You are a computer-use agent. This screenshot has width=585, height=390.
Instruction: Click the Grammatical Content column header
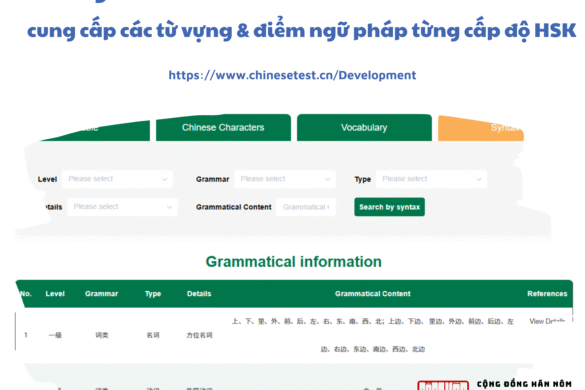(373, 294)
